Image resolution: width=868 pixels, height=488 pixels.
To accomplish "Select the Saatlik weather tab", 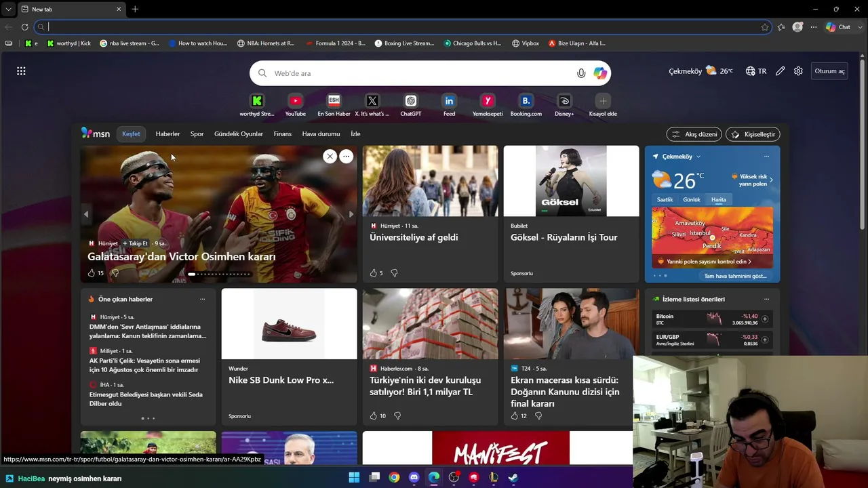I will pyautogui.click(x=665, y=200).
